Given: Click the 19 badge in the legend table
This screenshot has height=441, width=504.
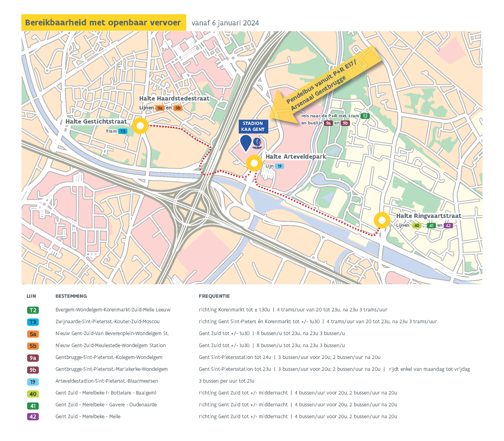Looking at the screenshot, I should pos(33,382).
